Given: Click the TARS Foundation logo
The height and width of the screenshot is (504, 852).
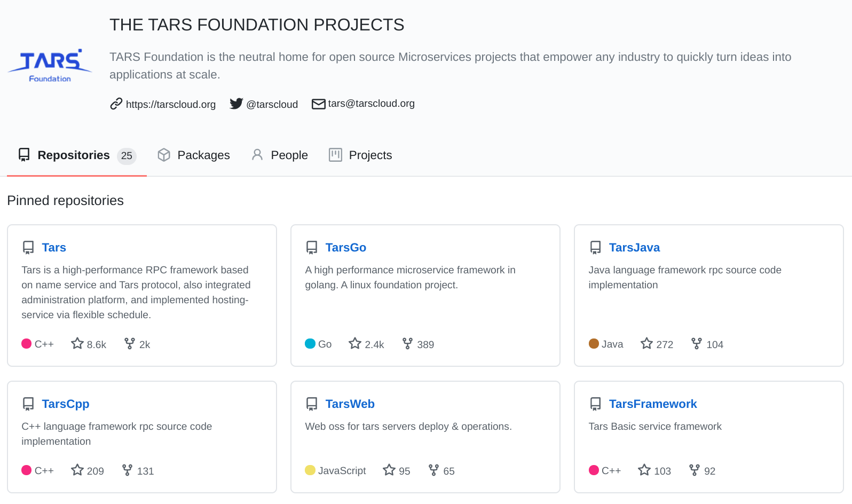Looking at the screenshot, I should tap(50, 65).
